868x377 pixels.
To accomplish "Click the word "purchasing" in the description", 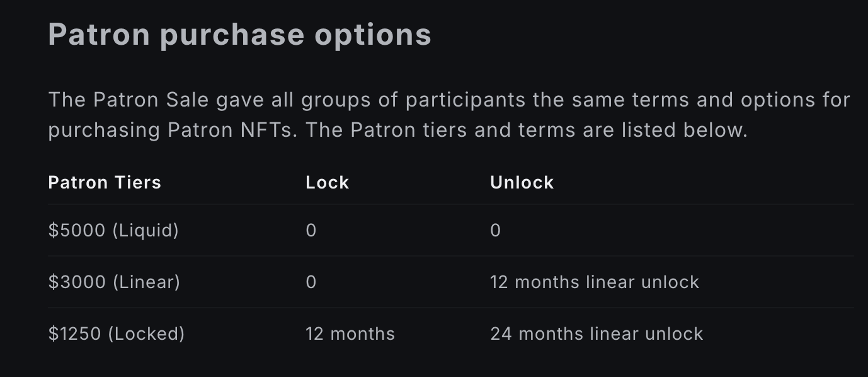I will click(x=104, y=130).
